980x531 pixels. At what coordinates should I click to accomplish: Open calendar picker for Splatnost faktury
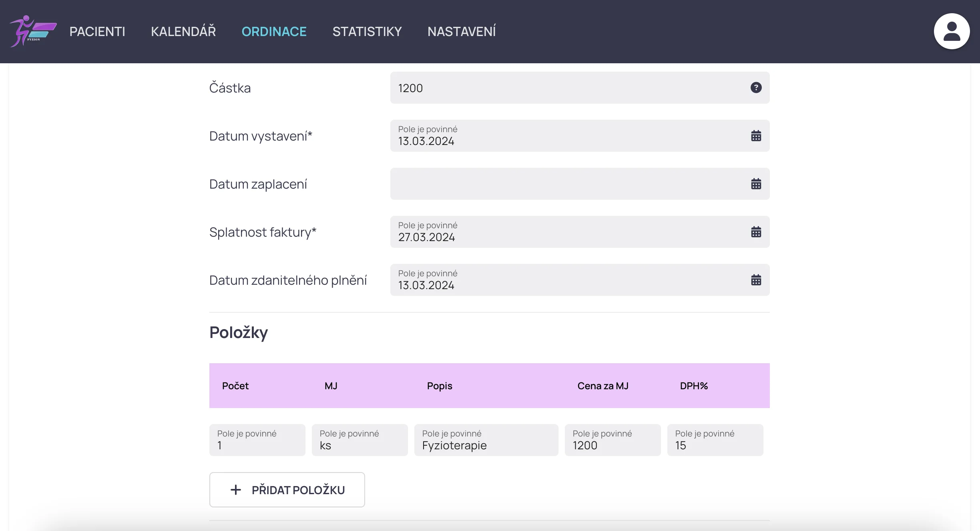coord(756,232)
